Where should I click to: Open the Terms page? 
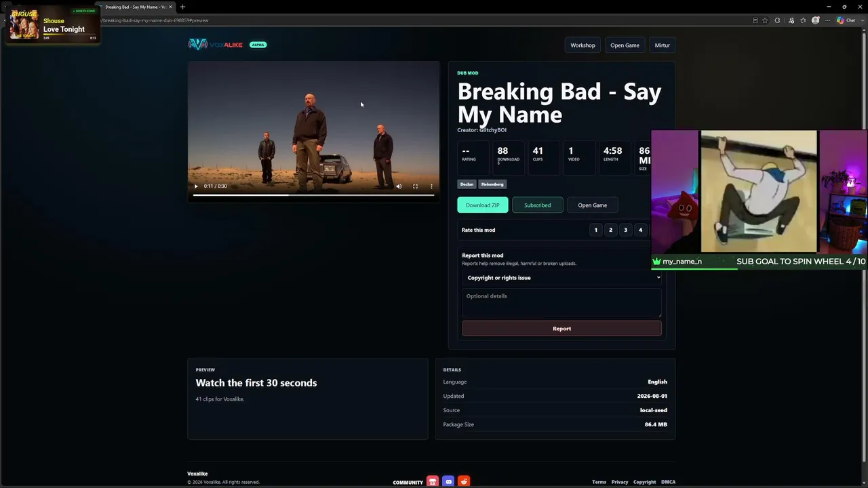point(599,482)
